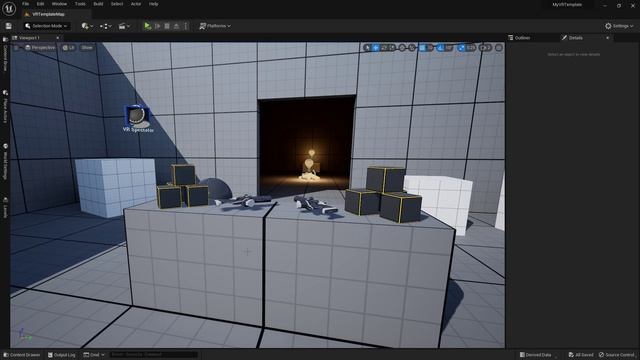Activate the translate gizmo tool in viewport
Image resolution: width=640 pixels, height=360 pixels.
pyautogui.click(x=376, y=48)
